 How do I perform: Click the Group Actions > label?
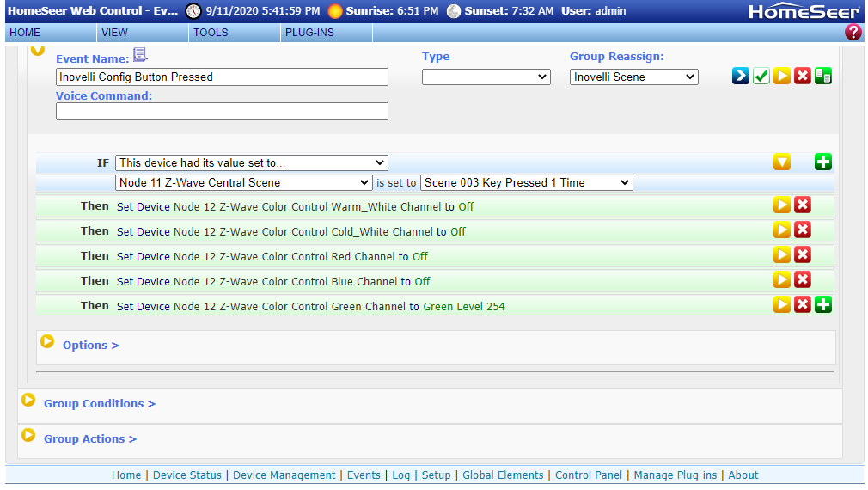(90, 439)
